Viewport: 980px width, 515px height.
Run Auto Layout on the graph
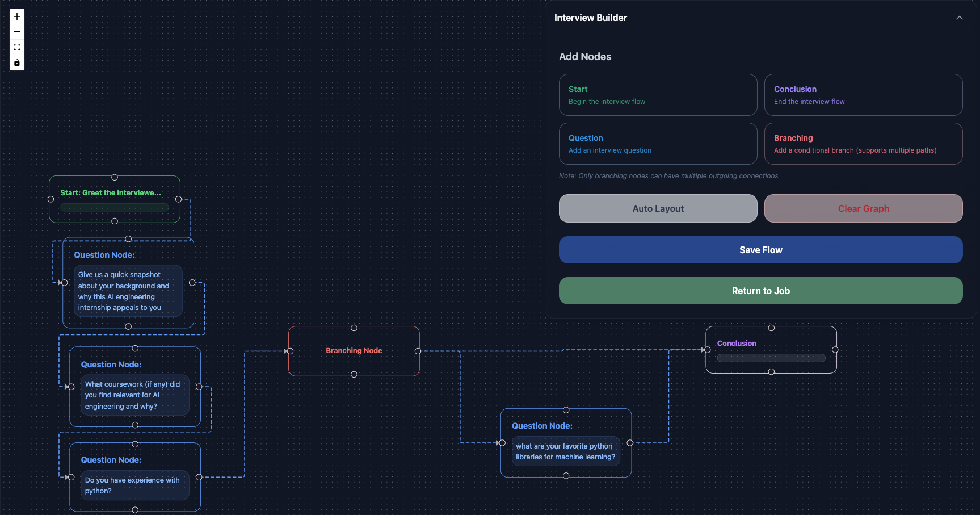pyautogui.click(x=658, y=208)
